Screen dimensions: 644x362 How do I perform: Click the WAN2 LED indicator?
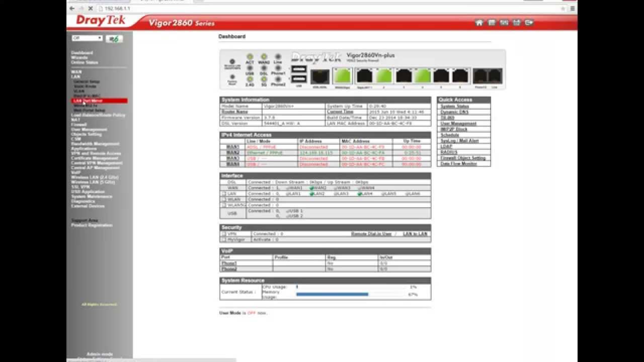264,57
